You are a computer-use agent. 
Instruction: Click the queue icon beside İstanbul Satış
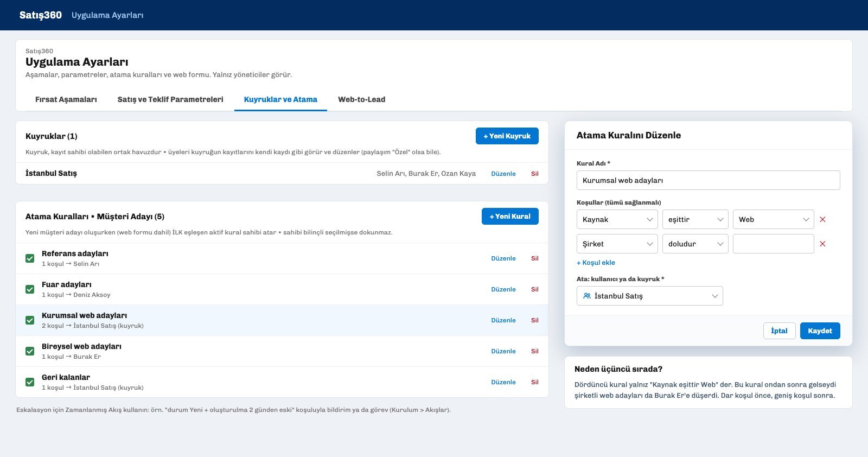tap(587, 296)
